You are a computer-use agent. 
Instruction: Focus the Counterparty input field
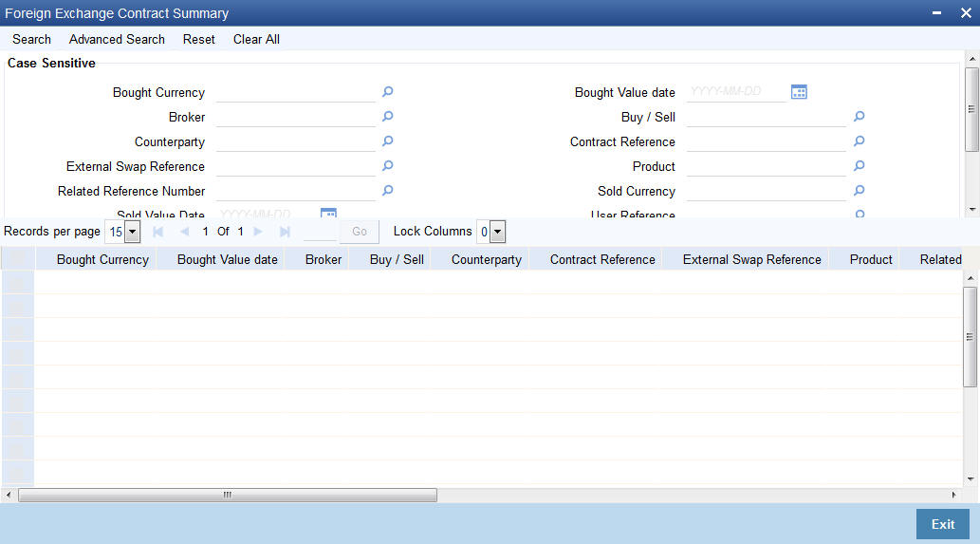(x=296, y=142)
